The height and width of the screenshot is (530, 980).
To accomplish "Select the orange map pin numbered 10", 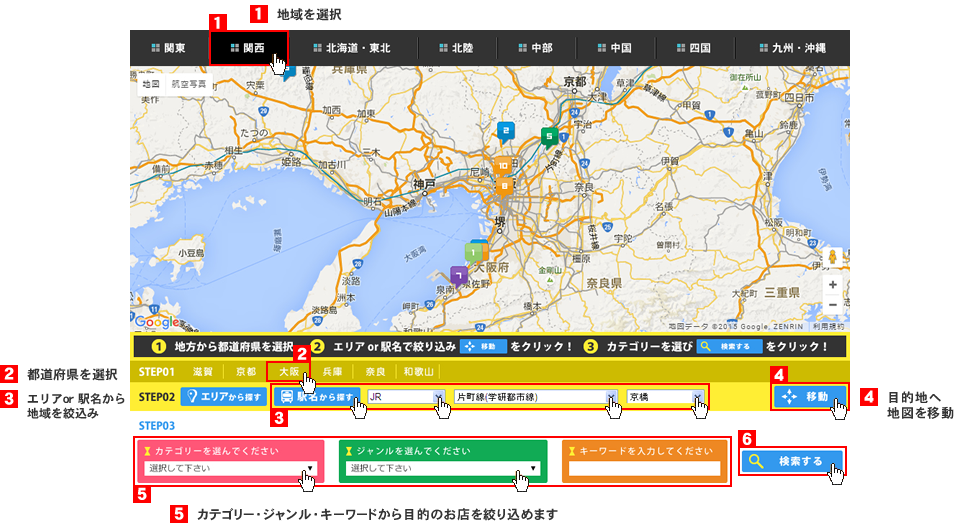I will 502,166.
